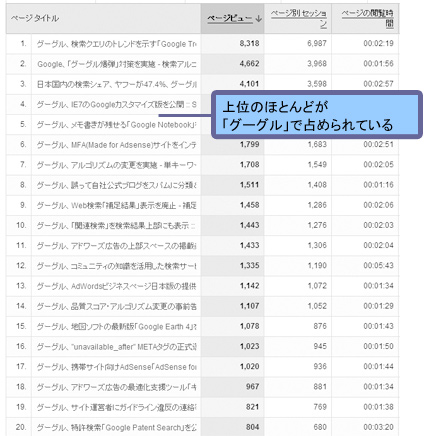
Task: Open row 19 title about サイト運営者にガイドライン違反
Action: (x=117, y=407)
